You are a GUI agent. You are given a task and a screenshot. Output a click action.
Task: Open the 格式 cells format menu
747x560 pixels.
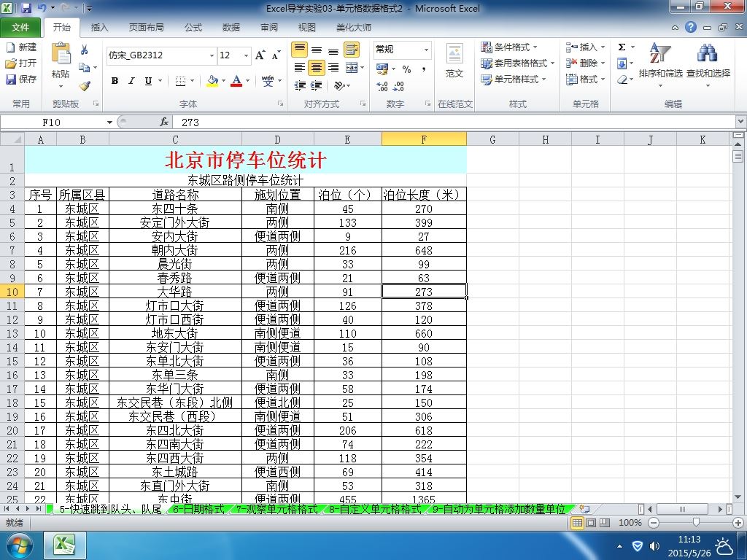pyautogui.click(x=586, y=79)
